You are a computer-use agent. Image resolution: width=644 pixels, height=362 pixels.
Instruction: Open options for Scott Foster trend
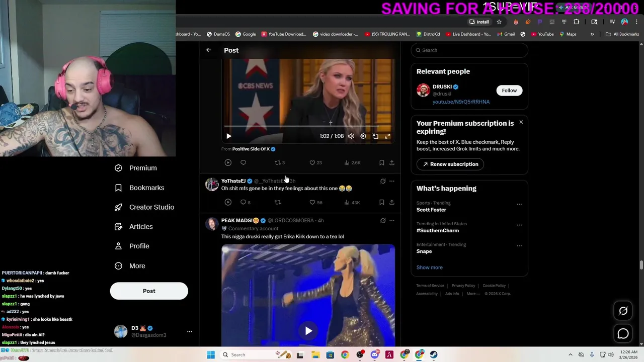pos(519,205)
